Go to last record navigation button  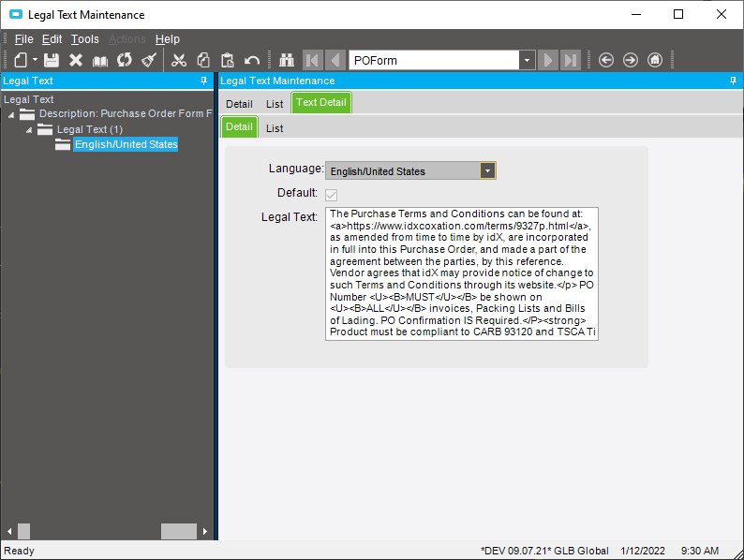[x=571, y=60]
